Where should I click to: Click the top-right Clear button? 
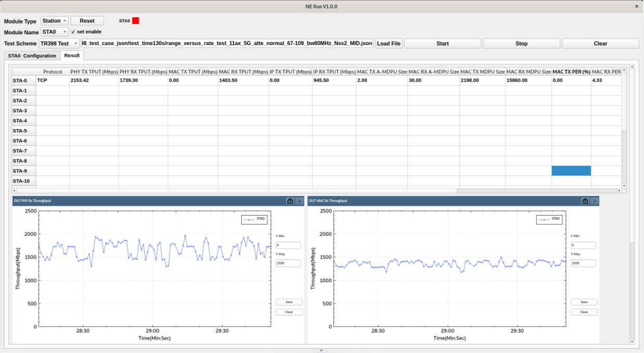pos(600,44)
